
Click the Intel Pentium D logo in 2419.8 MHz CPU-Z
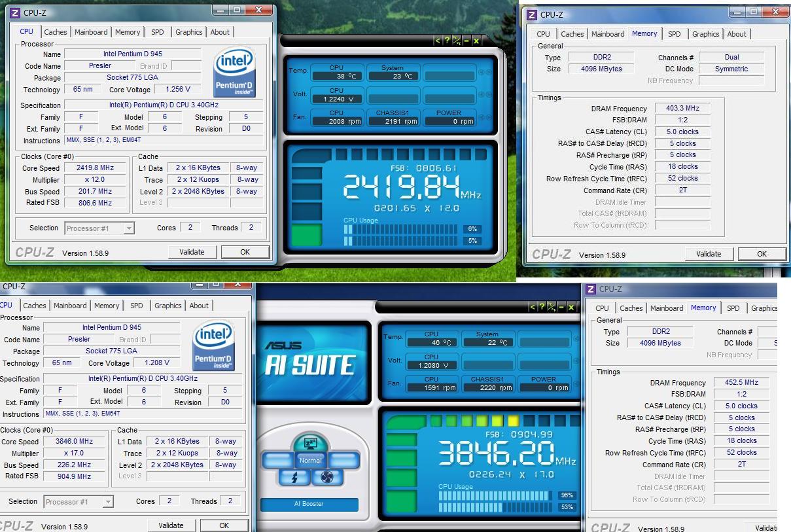point(235,71)
